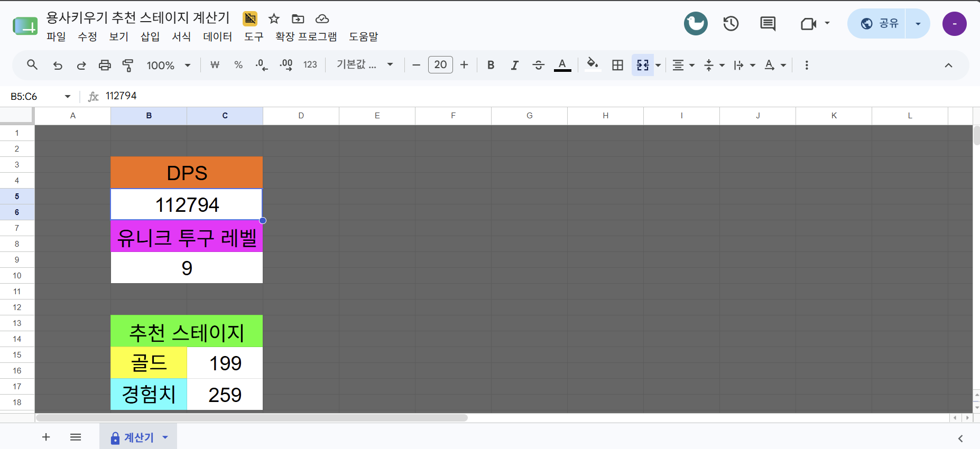View cloud save status
This screenshot has height=449, width=980.
coord(322,19)
